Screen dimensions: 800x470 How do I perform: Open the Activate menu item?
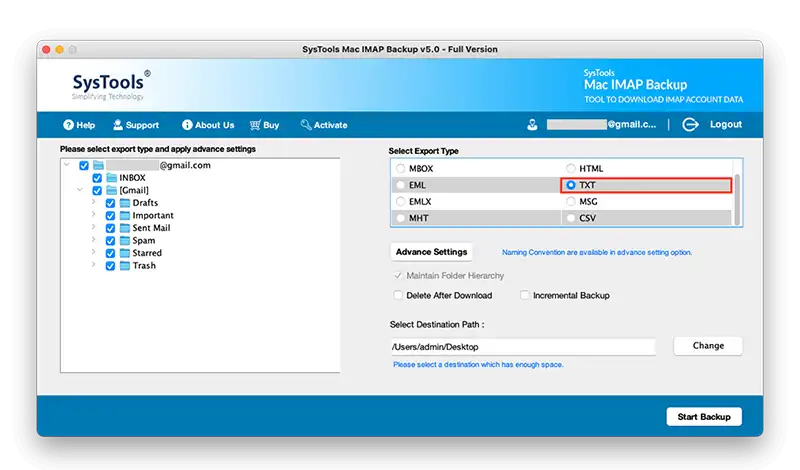click(x=324, y=125)
